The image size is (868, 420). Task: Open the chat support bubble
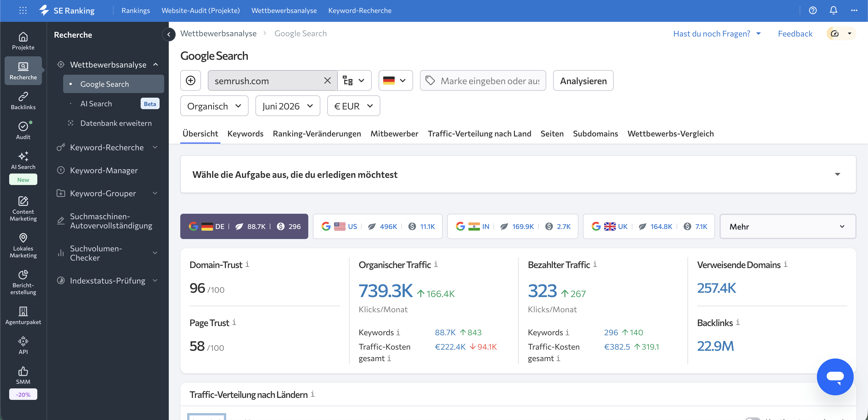coord(835,377)
